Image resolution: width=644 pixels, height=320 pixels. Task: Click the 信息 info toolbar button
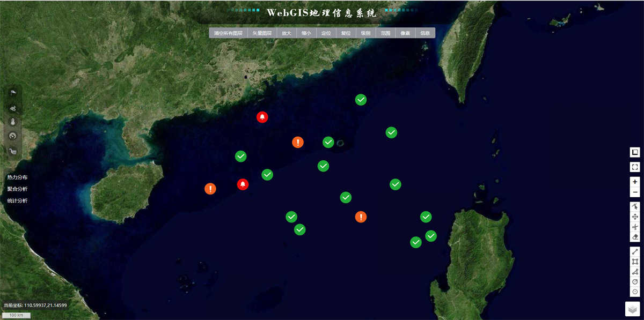[x=425, y=33]
